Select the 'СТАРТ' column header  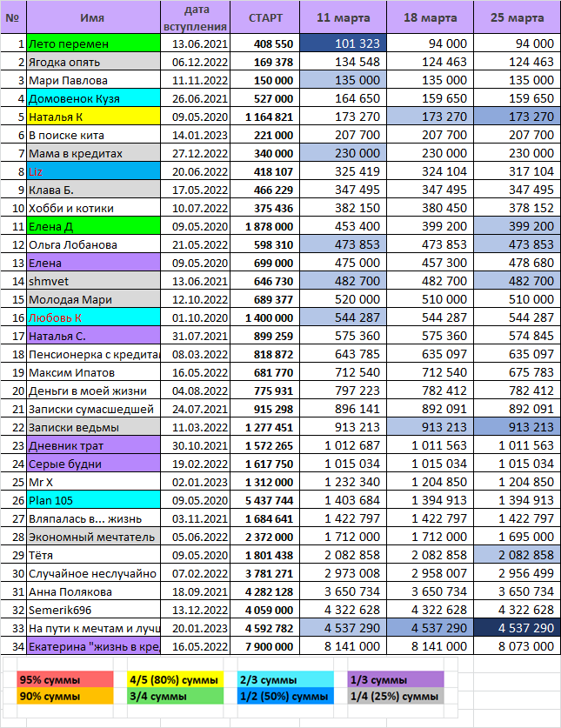264,17
